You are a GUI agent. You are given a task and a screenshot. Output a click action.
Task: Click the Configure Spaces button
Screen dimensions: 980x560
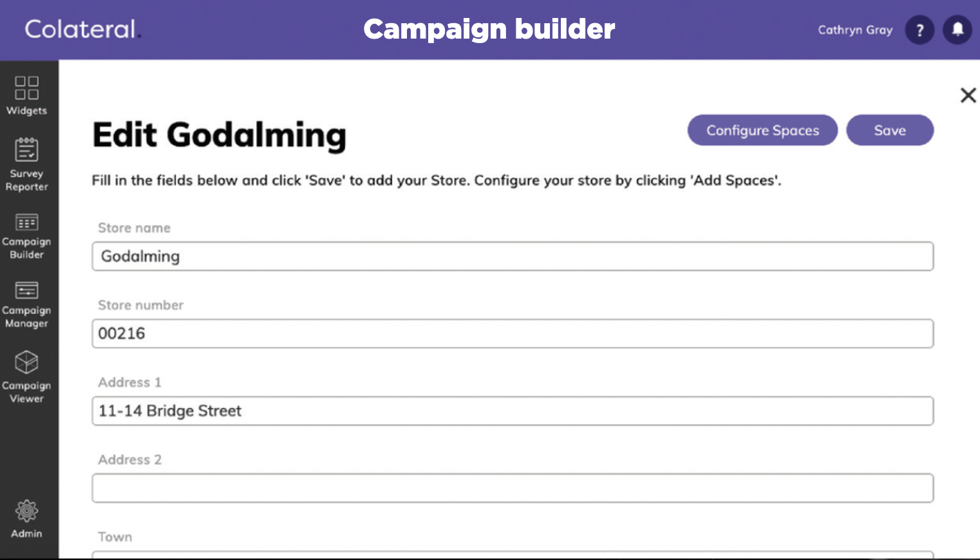(762, 130)
